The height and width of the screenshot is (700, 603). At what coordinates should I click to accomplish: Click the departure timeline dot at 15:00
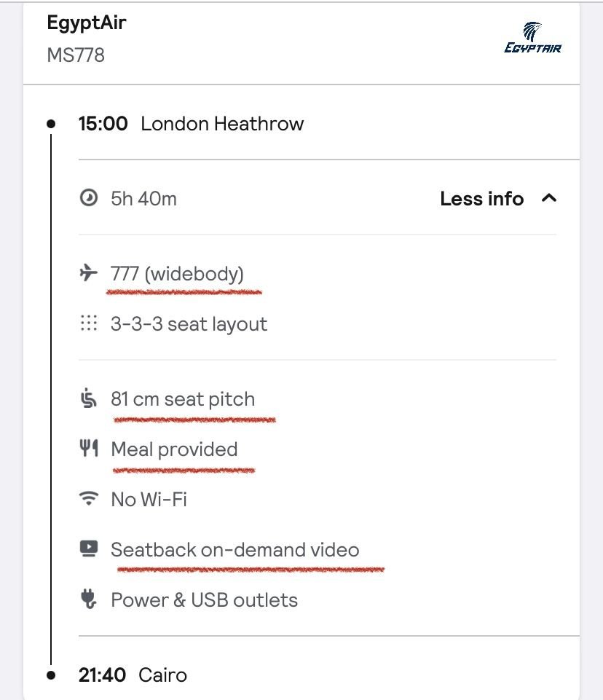point(51,124)
